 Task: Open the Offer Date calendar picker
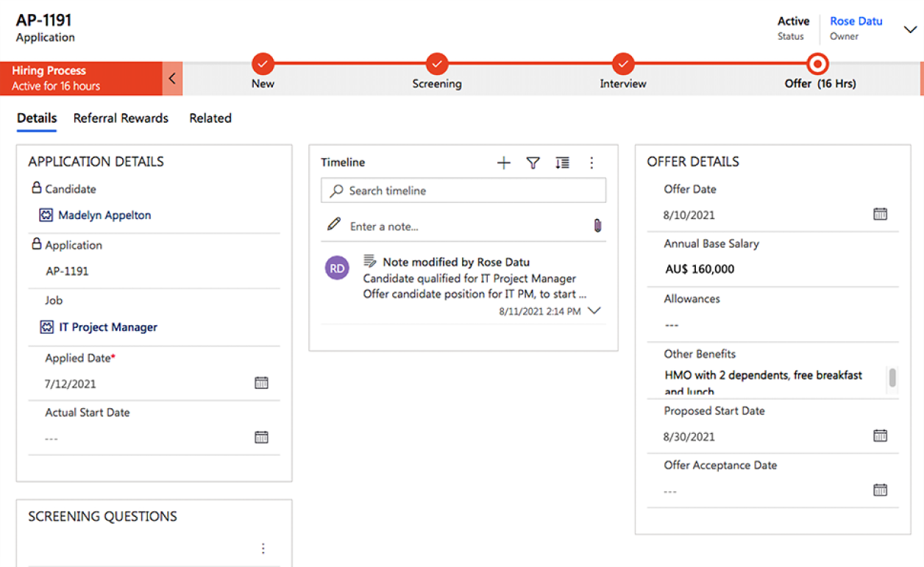click(880, 214)
